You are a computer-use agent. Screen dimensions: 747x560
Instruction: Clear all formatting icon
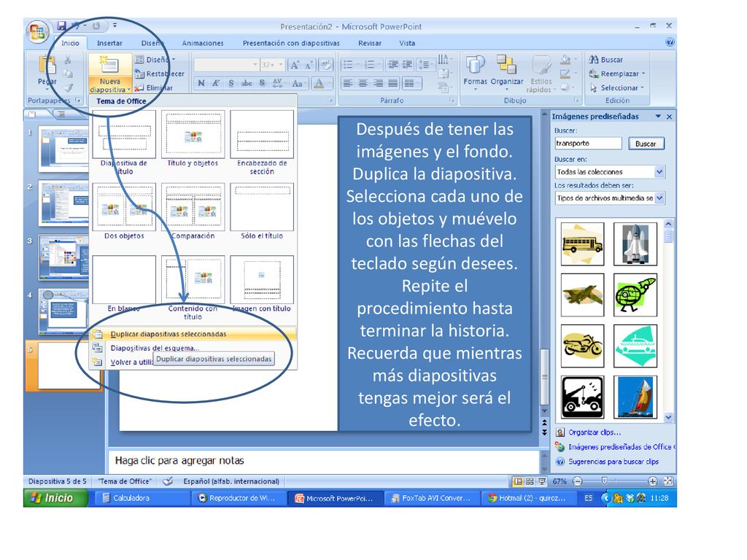pyautogui.click(x=326, y=65)
